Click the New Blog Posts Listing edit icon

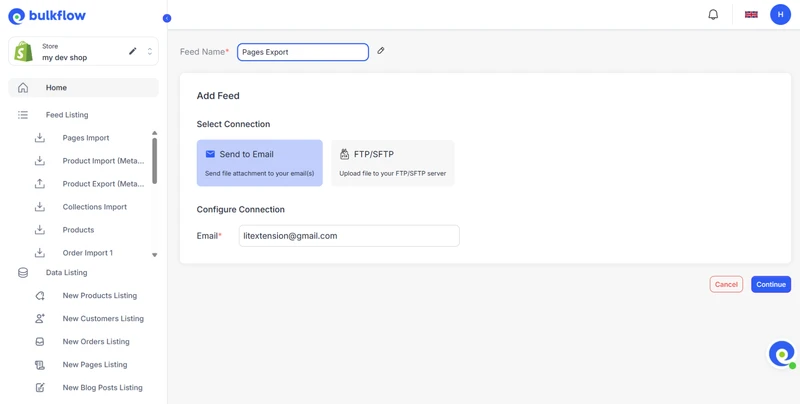pyautogui.click(x=40, y=387)
